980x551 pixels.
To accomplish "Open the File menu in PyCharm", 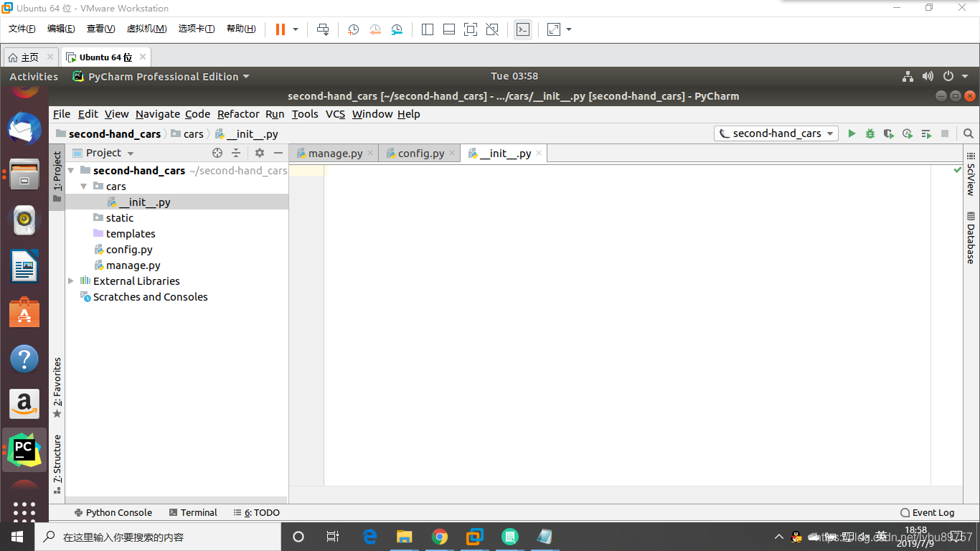I will 62,114.
